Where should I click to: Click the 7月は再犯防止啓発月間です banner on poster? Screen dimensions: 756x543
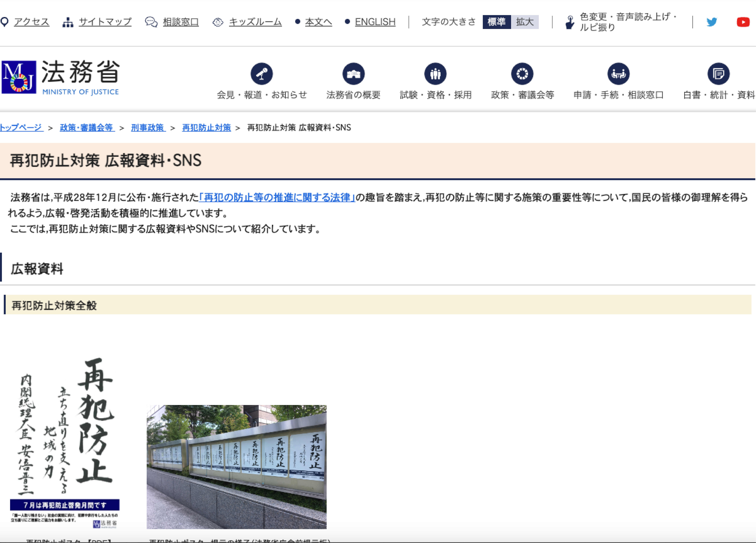tap(65, 505)
